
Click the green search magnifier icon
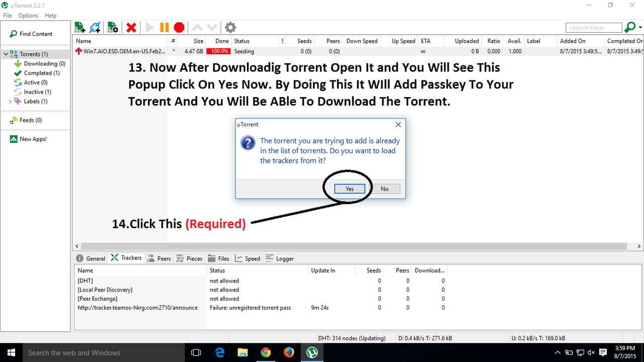tap(629, 27)
